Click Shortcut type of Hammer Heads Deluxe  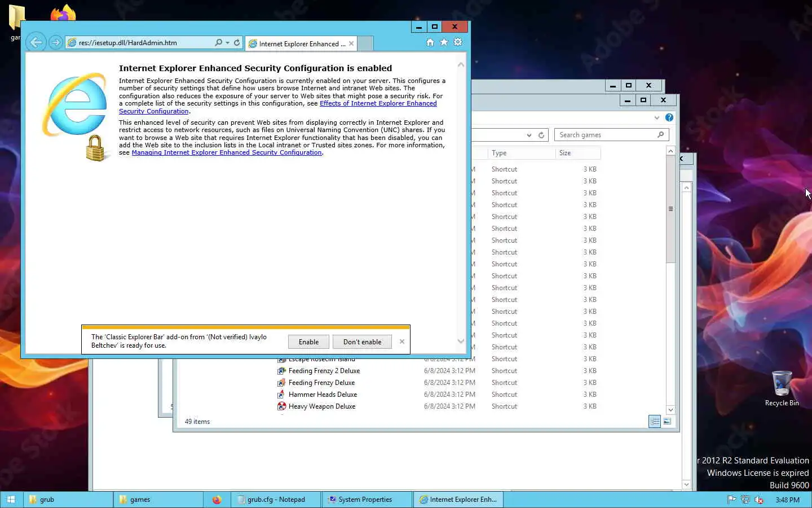tap(504, 395)
